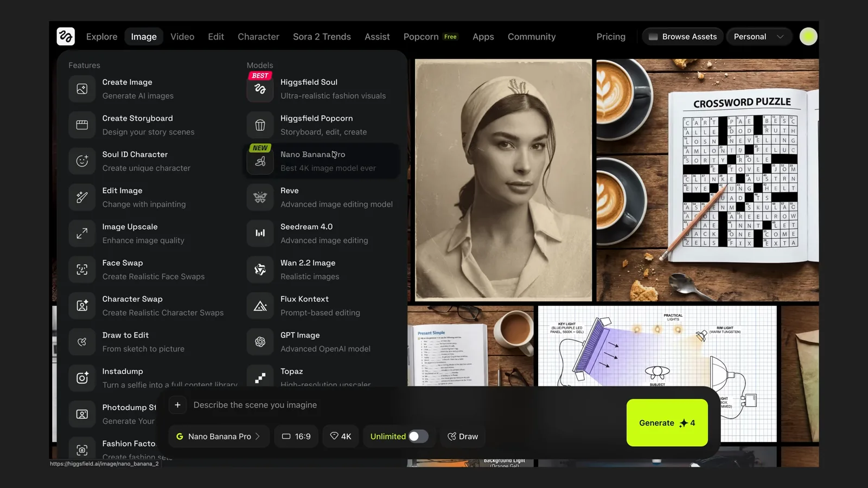Open the Present Simple worksheet thumbnail
The width and height of the screenshot is (868, 488).
(470, 345)
